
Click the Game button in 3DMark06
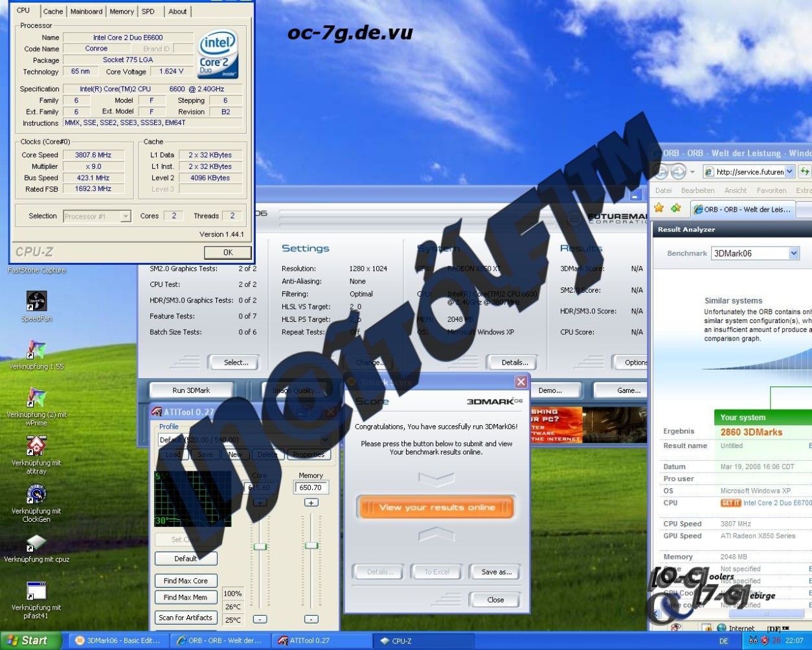[x=629, y=390]
